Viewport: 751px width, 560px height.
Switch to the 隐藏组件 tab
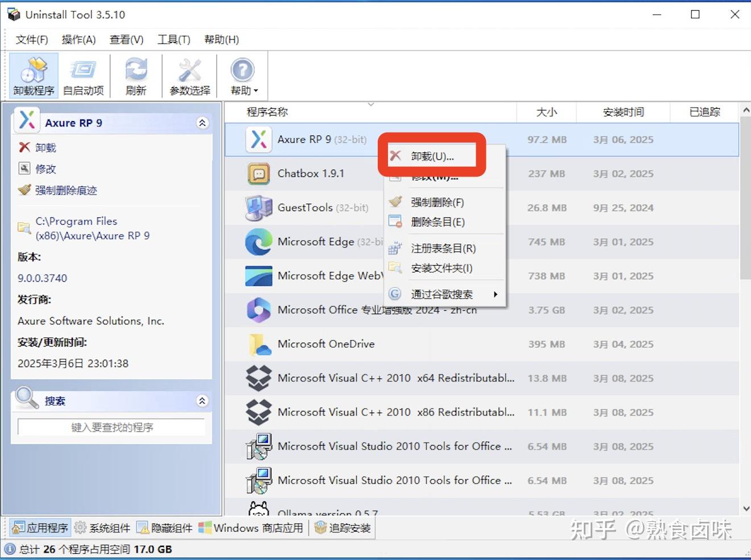click(164, 528)
